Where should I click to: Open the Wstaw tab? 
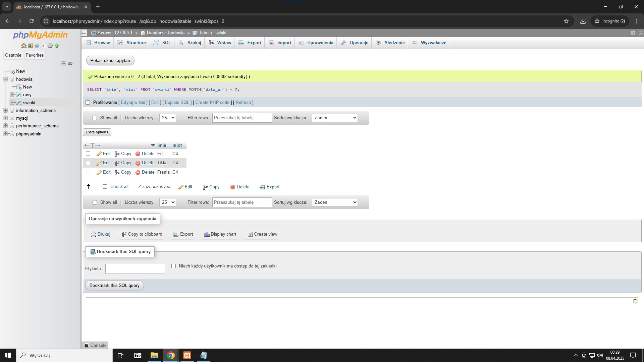[x=220, y=43]
